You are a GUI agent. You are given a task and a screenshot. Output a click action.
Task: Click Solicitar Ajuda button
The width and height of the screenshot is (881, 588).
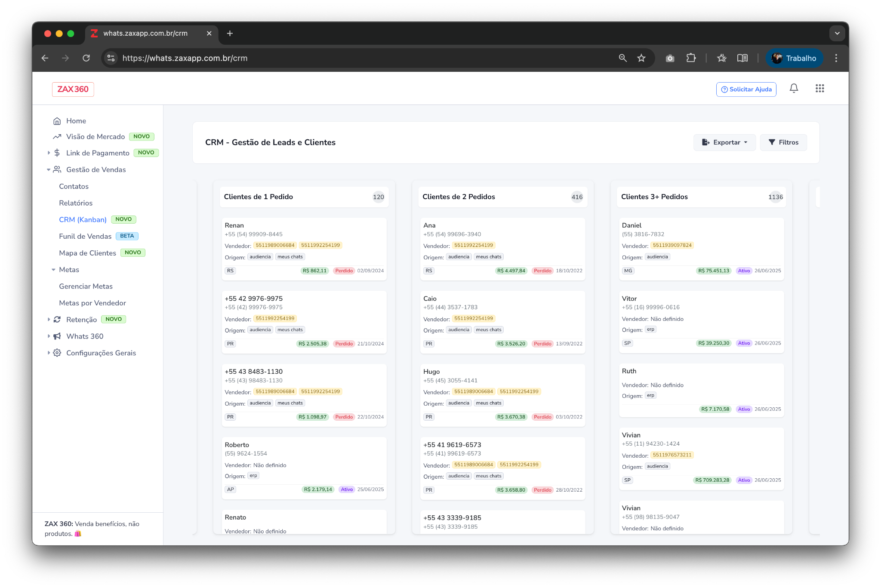coord(746,89)
